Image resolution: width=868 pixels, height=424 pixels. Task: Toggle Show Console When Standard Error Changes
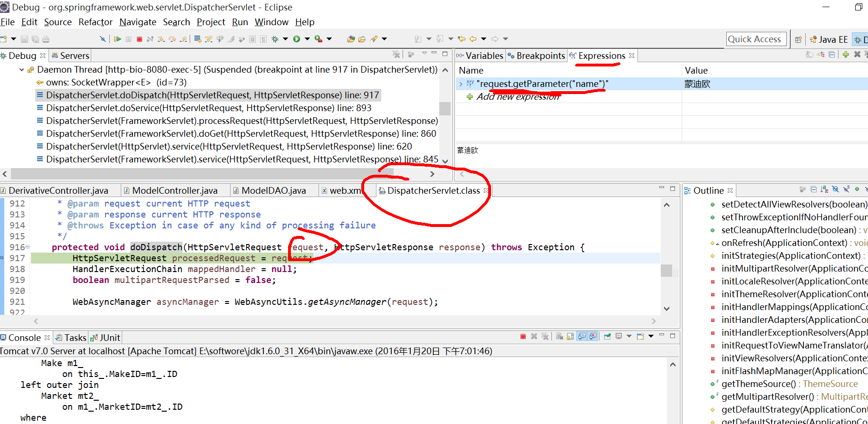click(592, 336)
